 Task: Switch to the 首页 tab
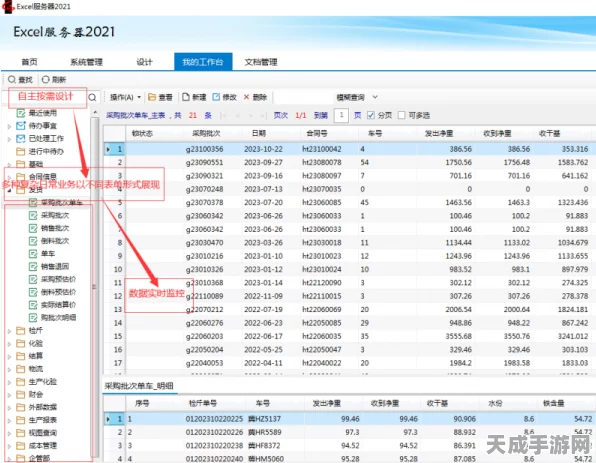29,62
